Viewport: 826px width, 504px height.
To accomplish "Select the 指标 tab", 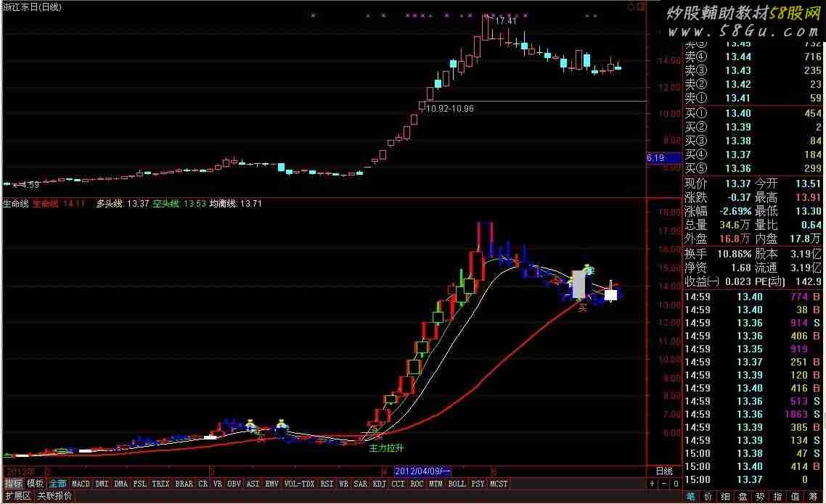I will pyautogui.click(x=13, y=484).
